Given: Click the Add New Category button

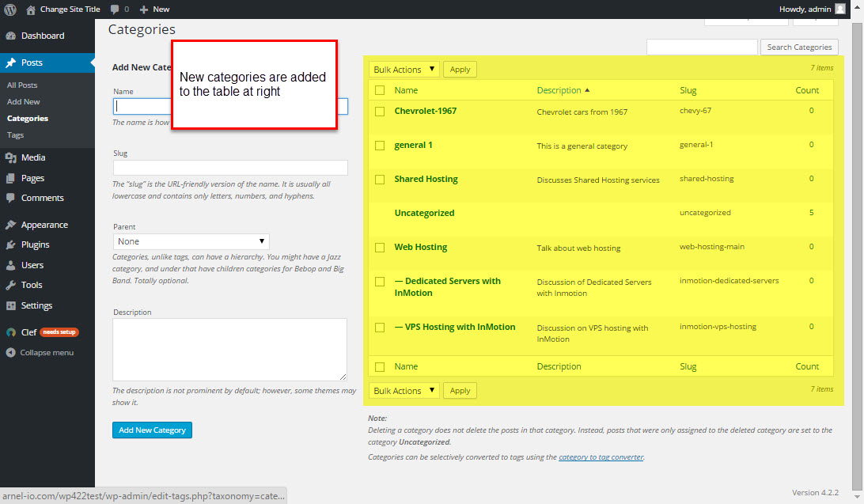Looking at the screenshot, I should 152,430.
